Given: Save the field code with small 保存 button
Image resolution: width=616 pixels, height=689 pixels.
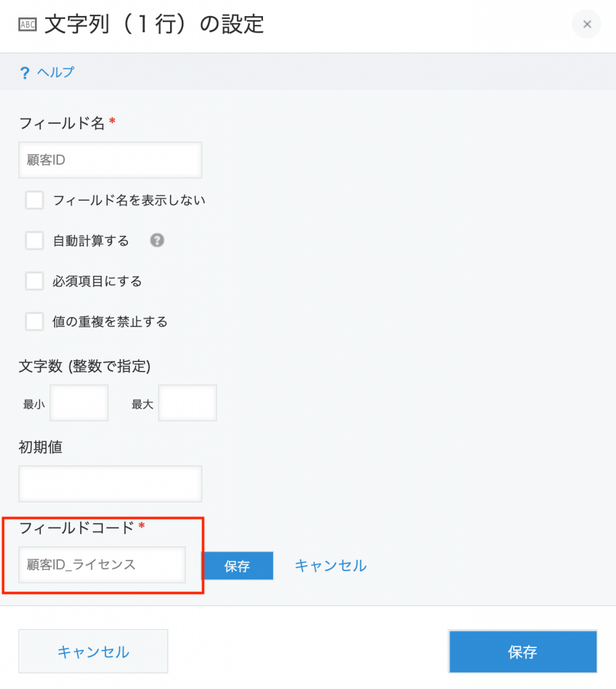Looking at the screenshot, I should 237,566.
